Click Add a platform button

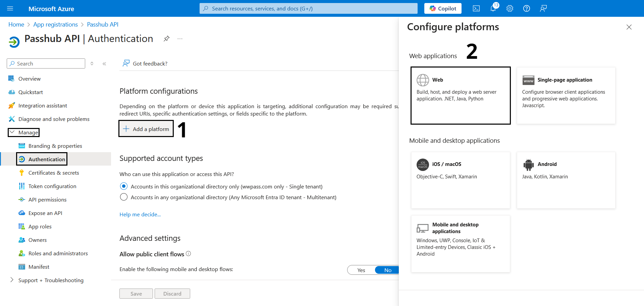(x=146, y=129)
